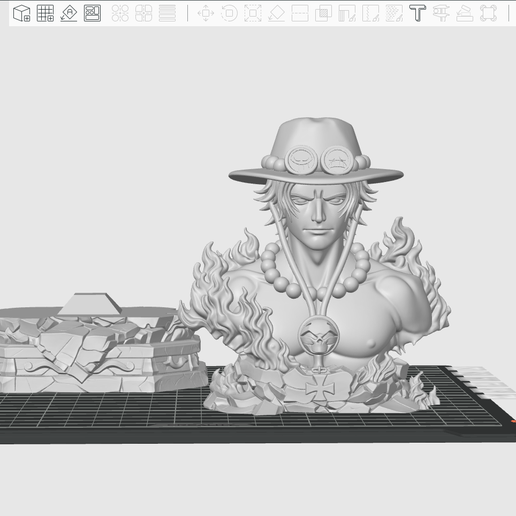The width and height of the screenshot is (516, 516).
Task: Click the Add plate grid icon
Action: tap(45, 13)
